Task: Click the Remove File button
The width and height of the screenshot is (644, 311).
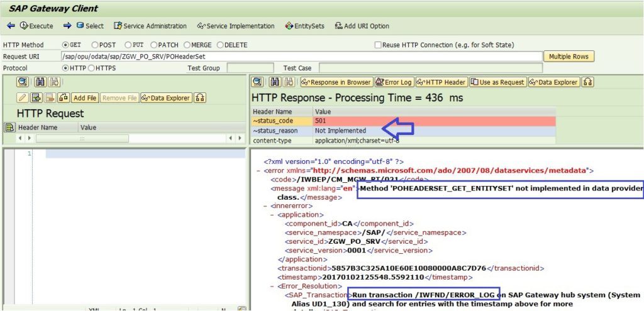Action: [x=119, y=98]
